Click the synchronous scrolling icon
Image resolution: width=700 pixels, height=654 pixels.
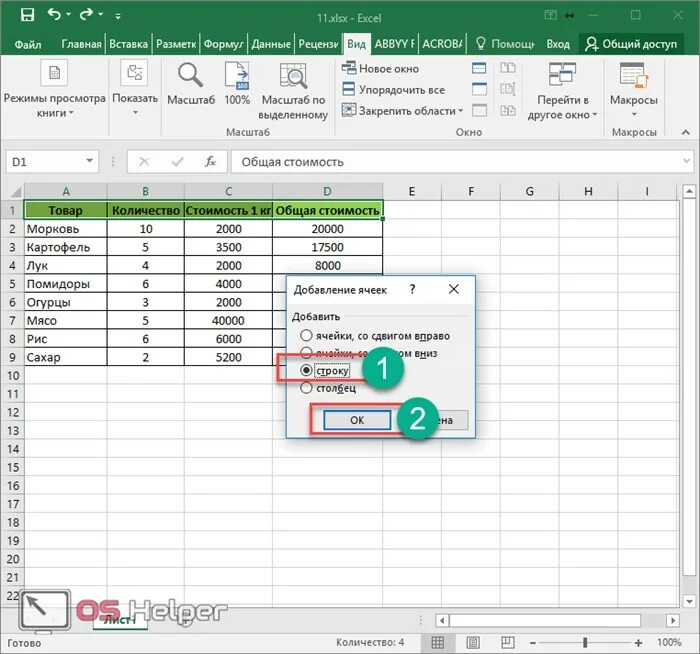(508, 89)
